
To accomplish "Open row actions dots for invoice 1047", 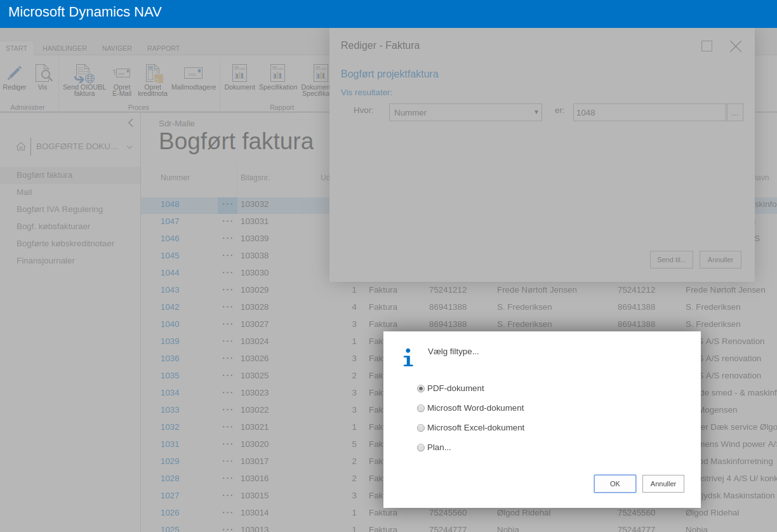I will click(x=227, y=221).
